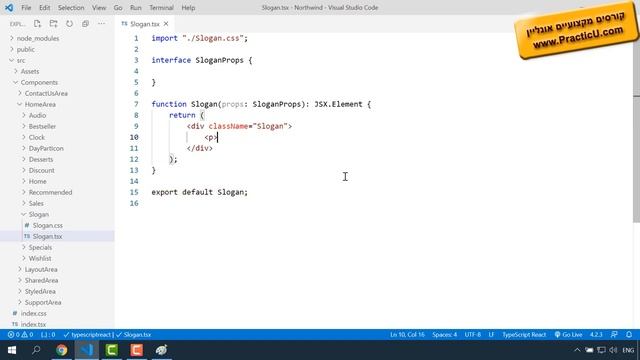Click the VS Code logo icon
Image resolution: width=640 pixels, height=360 pixels.
point(9,7)
